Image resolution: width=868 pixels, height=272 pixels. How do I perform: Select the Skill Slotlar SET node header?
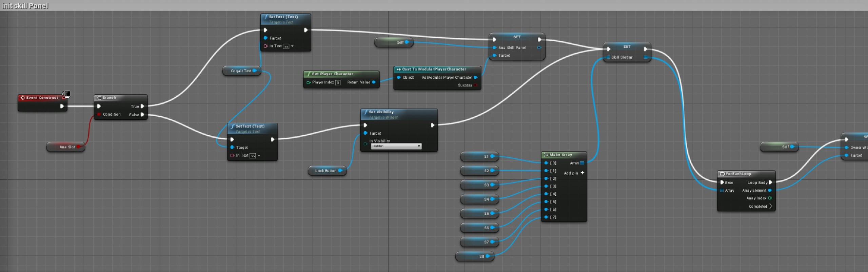(x=627, y=46)
